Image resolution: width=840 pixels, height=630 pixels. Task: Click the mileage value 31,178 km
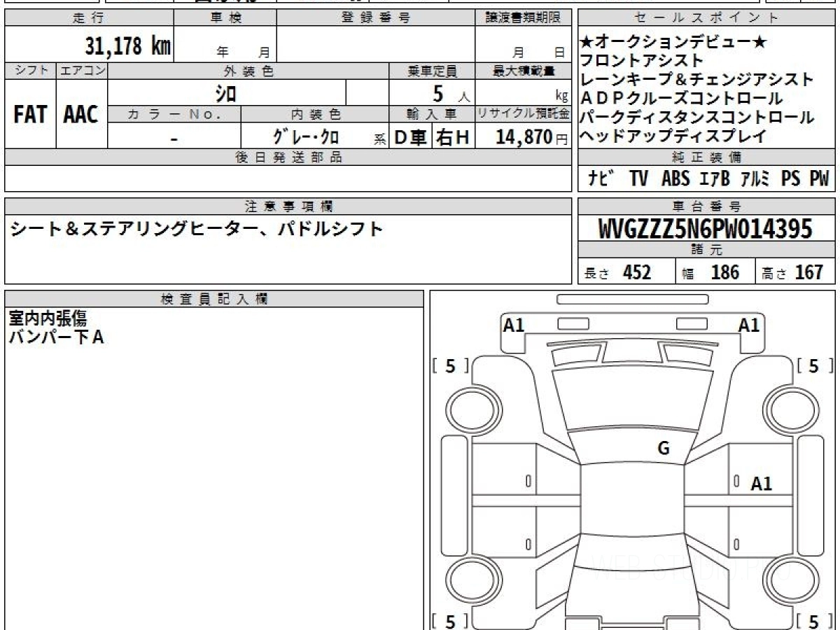click(x=128, y=46)
